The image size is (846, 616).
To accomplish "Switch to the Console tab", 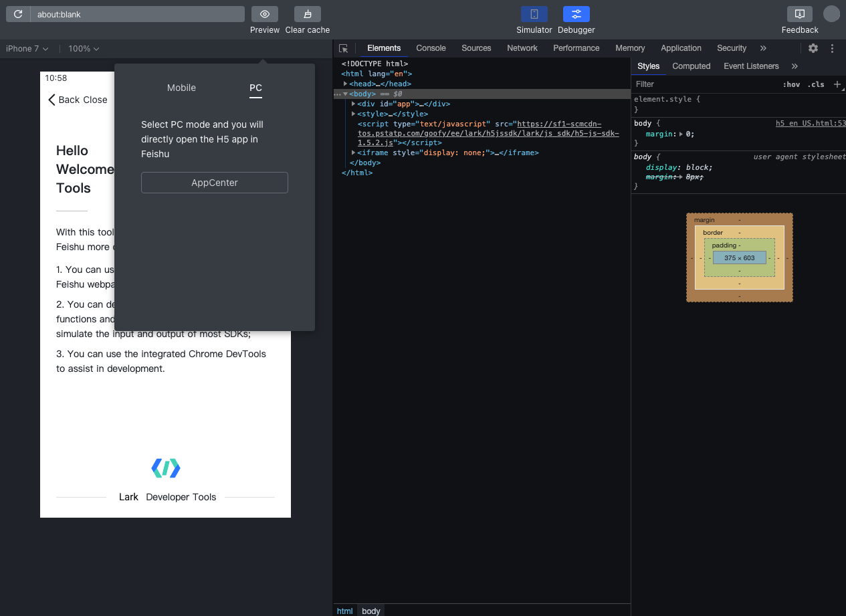I will [x=431, y=48].
